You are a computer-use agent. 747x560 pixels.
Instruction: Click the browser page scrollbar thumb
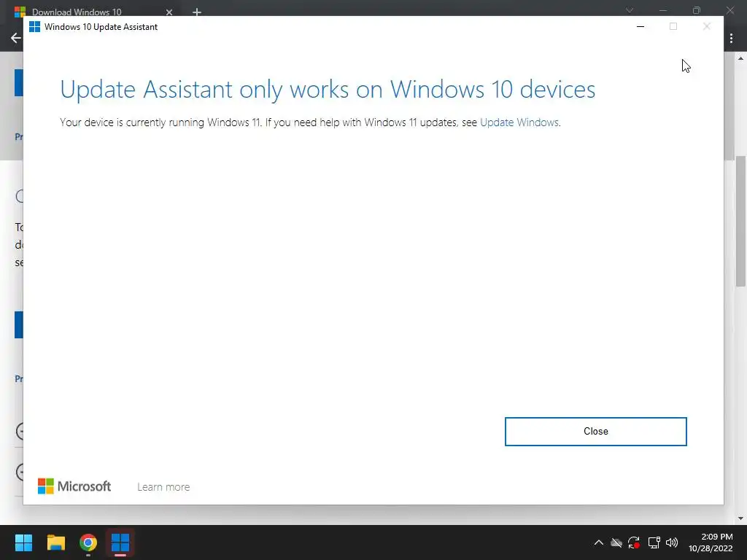[x=741, y=222]
